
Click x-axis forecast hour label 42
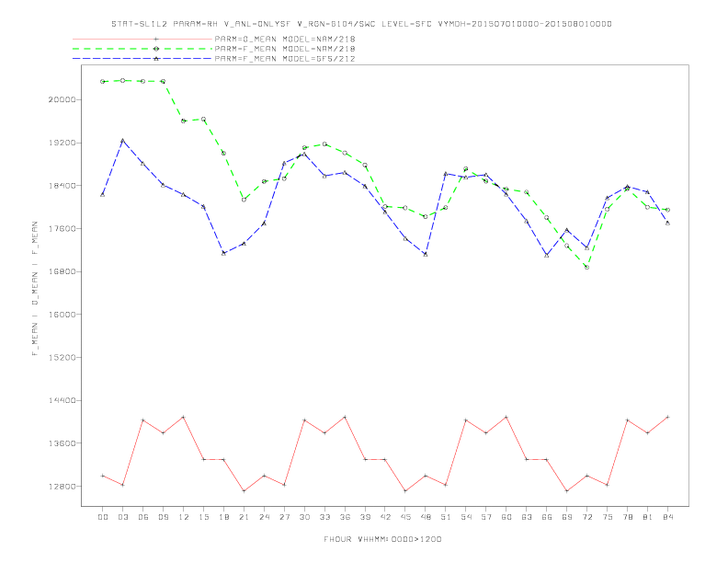(385, 517)
